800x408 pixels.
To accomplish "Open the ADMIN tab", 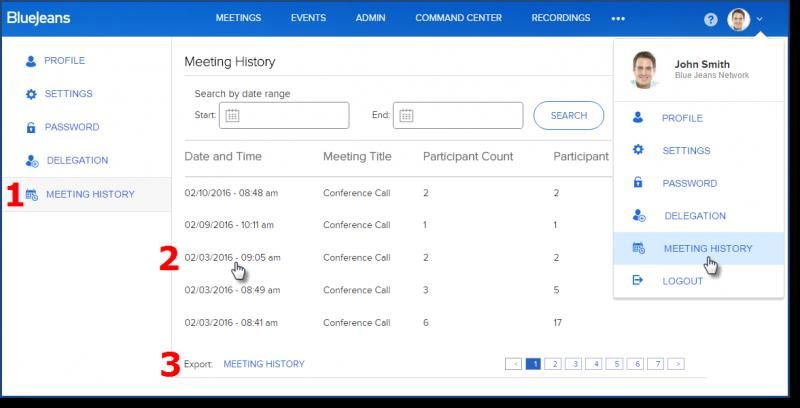I will tap(370, 18).
